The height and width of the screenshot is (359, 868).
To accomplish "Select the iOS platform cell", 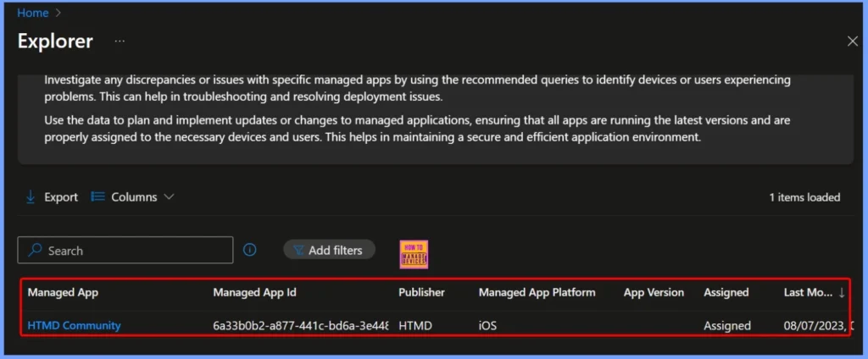I will pyautogui.click(x=487, y=326).
